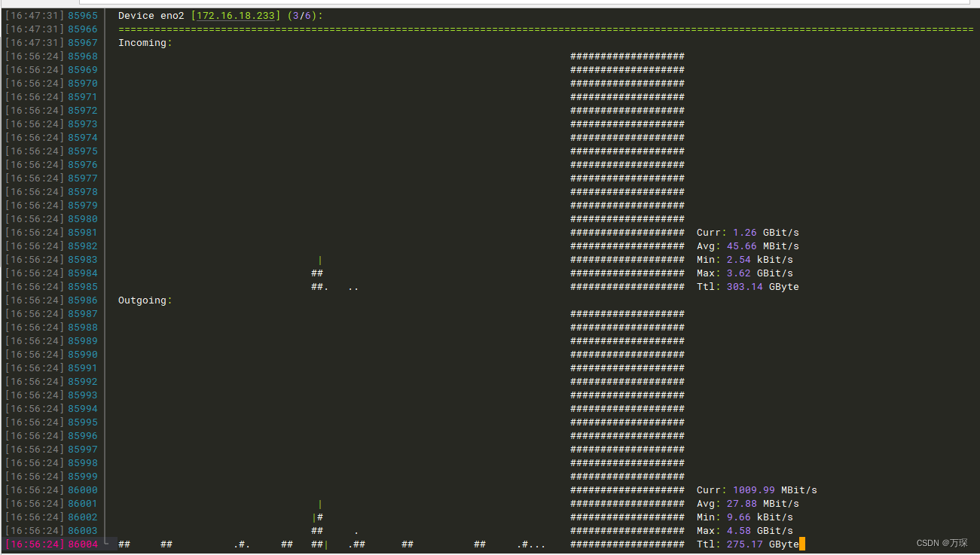Image resolution: width=980 pixels, height=555 pixels.
Task: Select incoming Max value 3.62 GBit/s
Action: point(760,273)
